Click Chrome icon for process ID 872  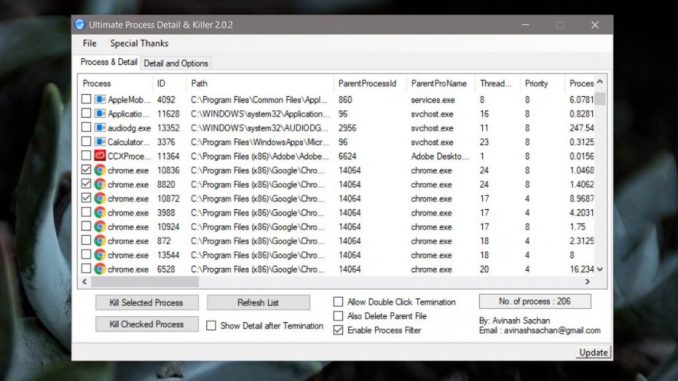point(100,241)
